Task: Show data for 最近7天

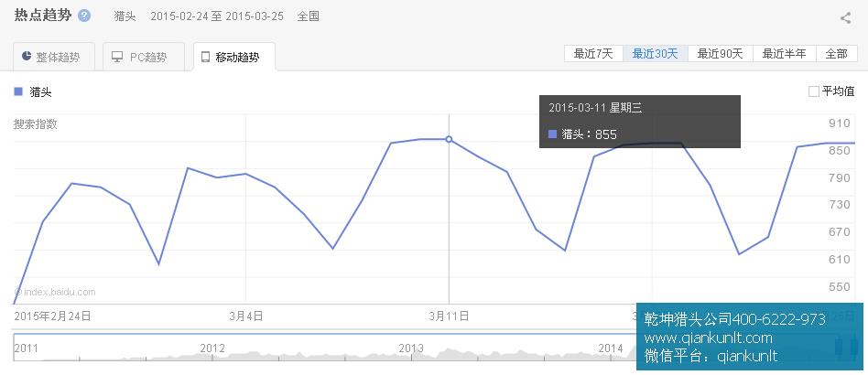Action: [x=593, y=53]
